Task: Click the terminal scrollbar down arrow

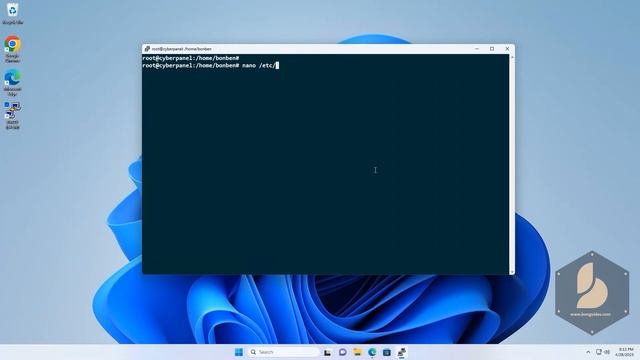Action: point(512,271)
